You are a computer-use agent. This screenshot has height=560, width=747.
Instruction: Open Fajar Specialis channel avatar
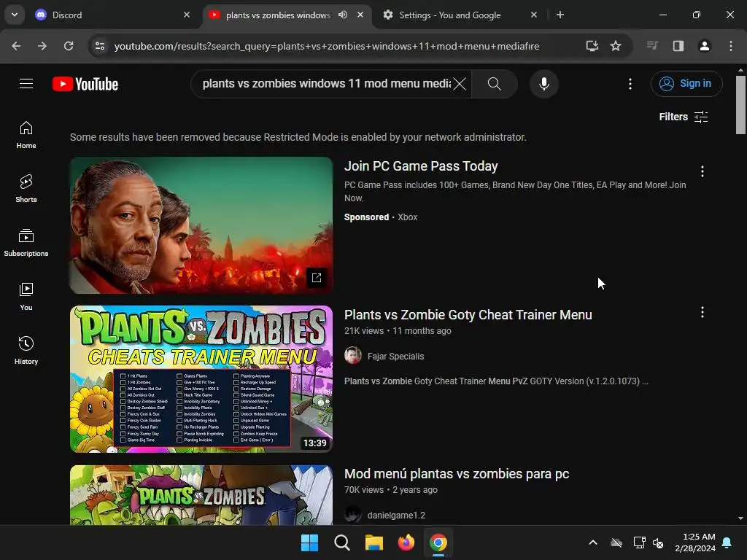pos(353,356)
